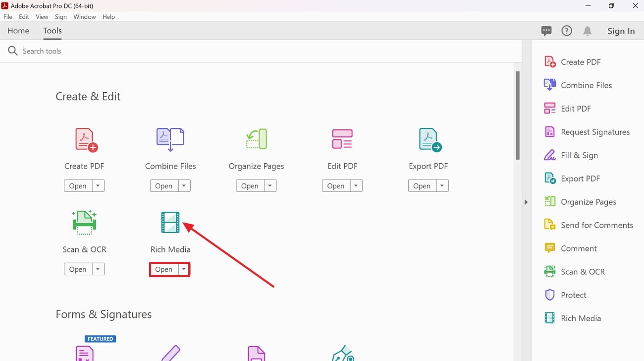644x361 pixels.
Task: Click the featured form tool icon under Forms & Signatures
Action: (x=85, y=353)
